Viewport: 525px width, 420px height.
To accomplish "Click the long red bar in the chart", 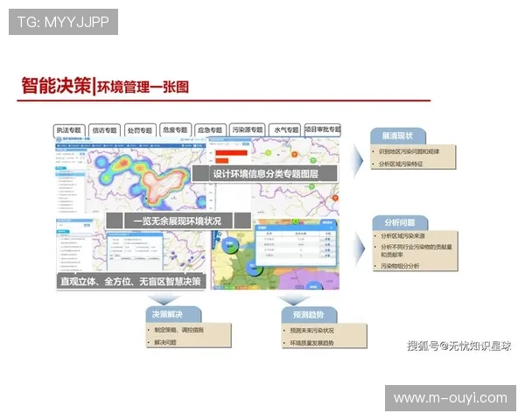I will pos(231,153).
